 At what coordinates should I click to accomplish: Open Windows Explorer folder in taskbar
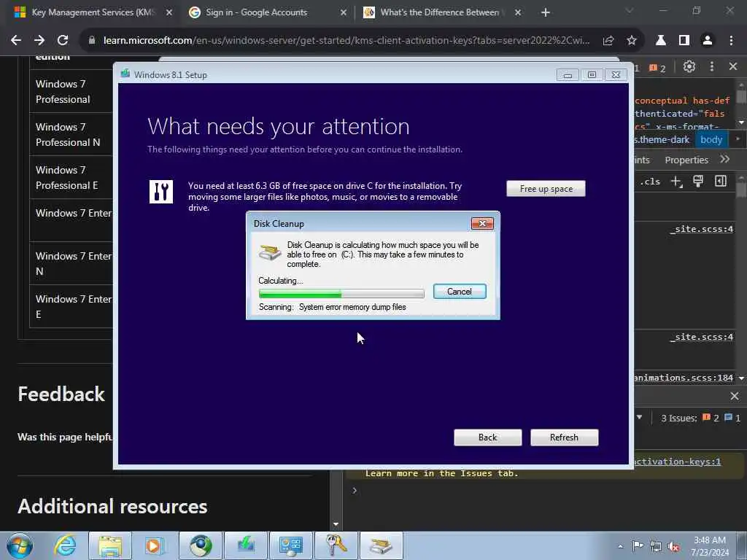[x=110, y=545]
